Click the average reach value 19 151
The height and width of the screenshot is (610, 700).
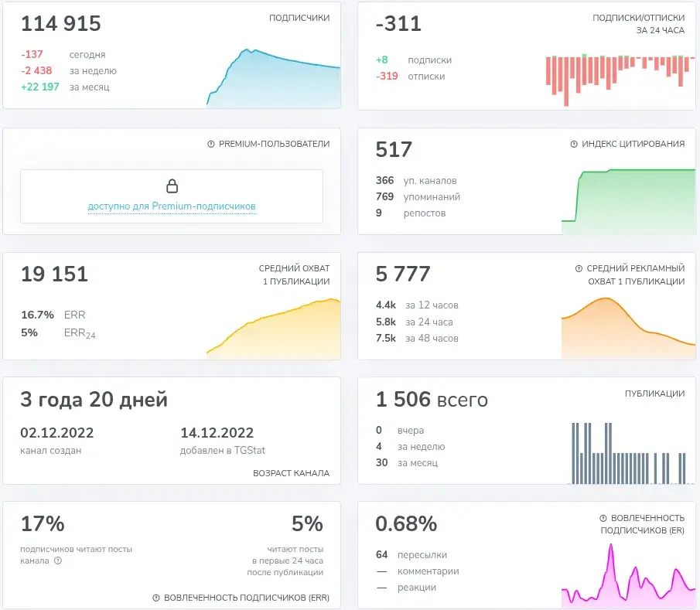[54, 274]
